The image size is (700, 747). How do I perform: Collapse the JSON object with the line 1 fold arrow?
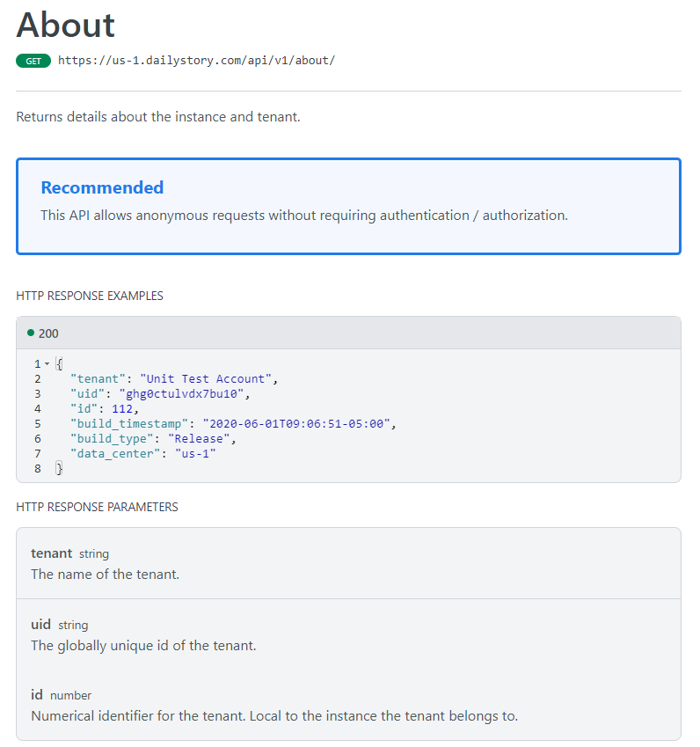pyautogui.click(x=47, y=364)
